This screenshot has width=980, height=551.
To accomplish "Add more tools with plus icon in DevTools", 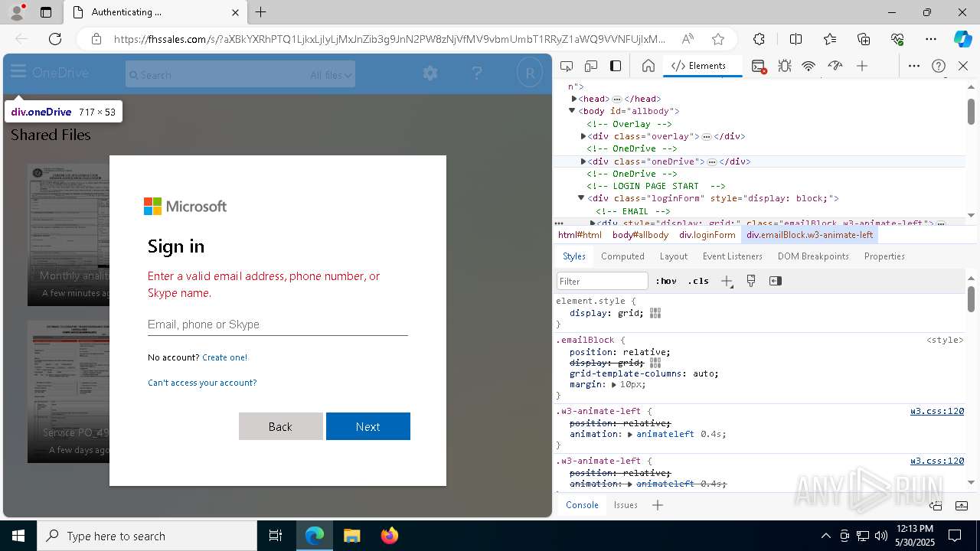I will [x=862, y=66].
